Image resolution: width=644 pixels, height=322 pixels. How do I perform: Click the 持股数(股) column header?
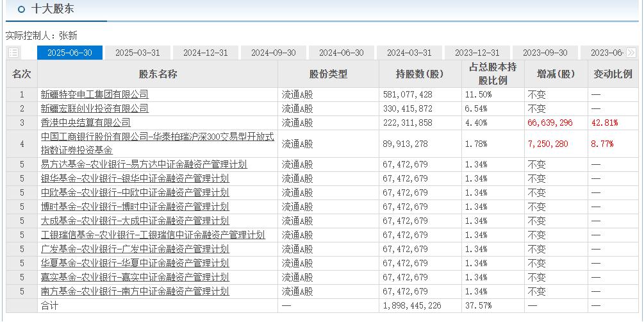[420, 74]
